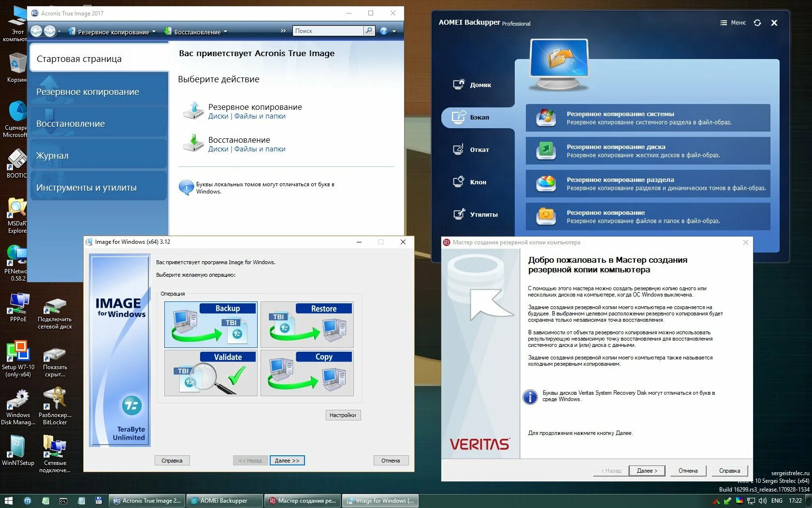This screenshot has height=508, width=812.
Task: Click Диски link under Восстановление
Action: click(218, 149)
